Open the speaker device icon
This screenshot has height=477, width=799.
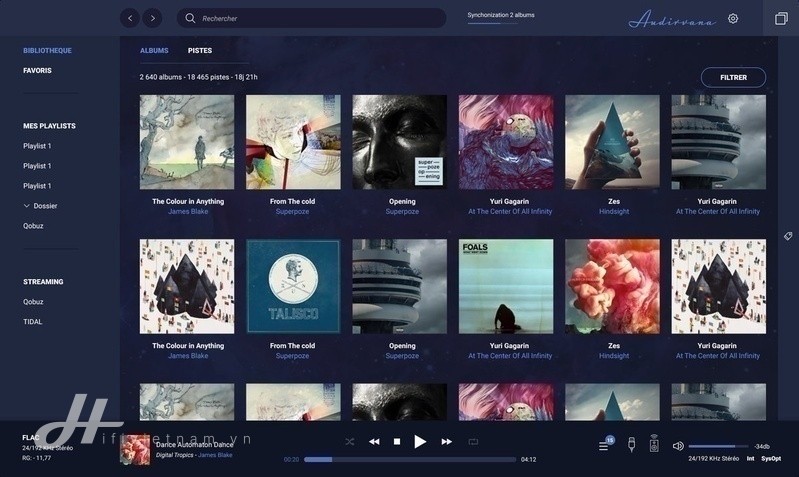point(654,444)
